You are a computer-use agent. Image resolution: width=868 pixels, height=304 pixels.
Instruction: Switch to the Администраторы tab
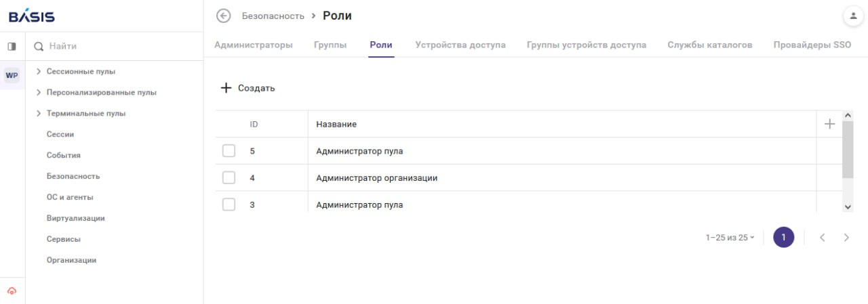pyautogui.click(x=254, y=45)
